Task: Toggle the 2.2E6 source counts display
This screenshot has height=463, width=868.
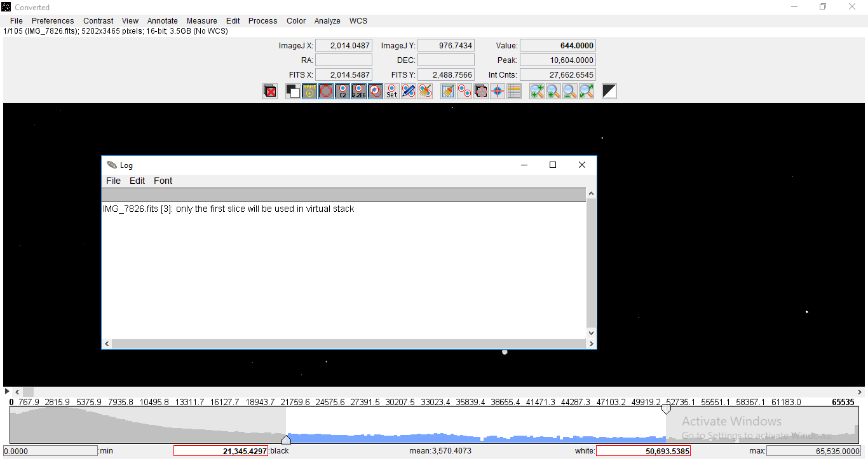Action: coord(359,92)
